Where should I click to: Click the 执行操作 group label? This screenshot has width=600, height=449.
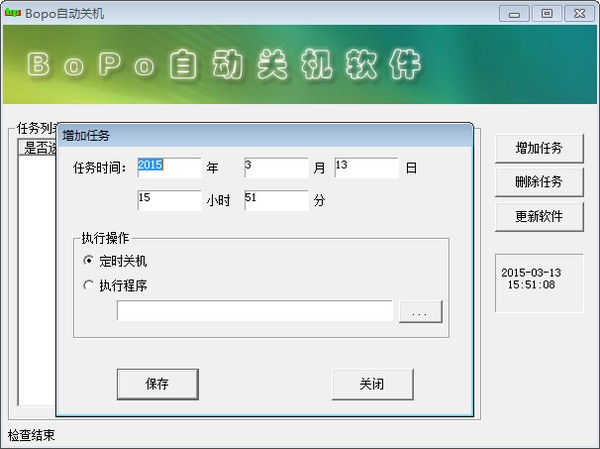coord(105,238)
